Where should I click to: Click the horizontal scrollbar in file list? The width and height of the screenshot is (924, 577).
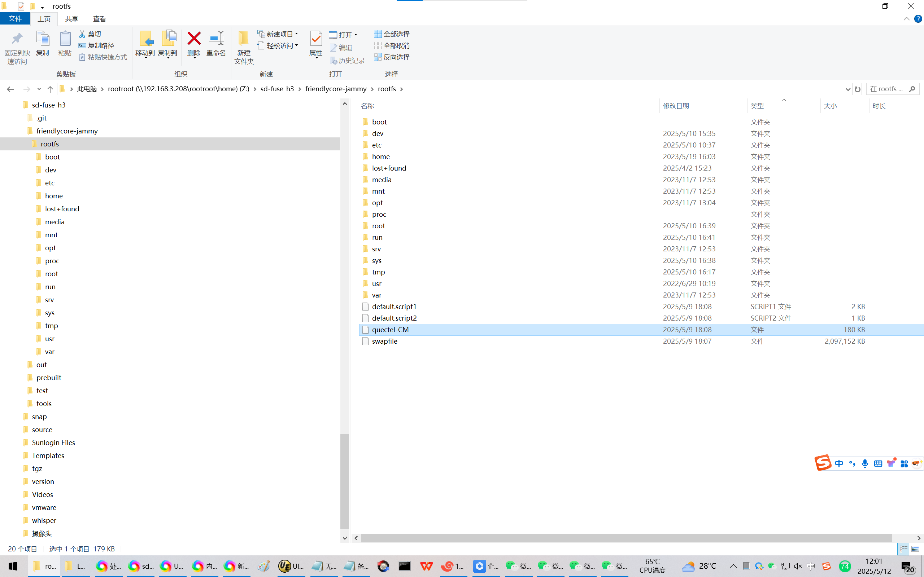point(626,538)
